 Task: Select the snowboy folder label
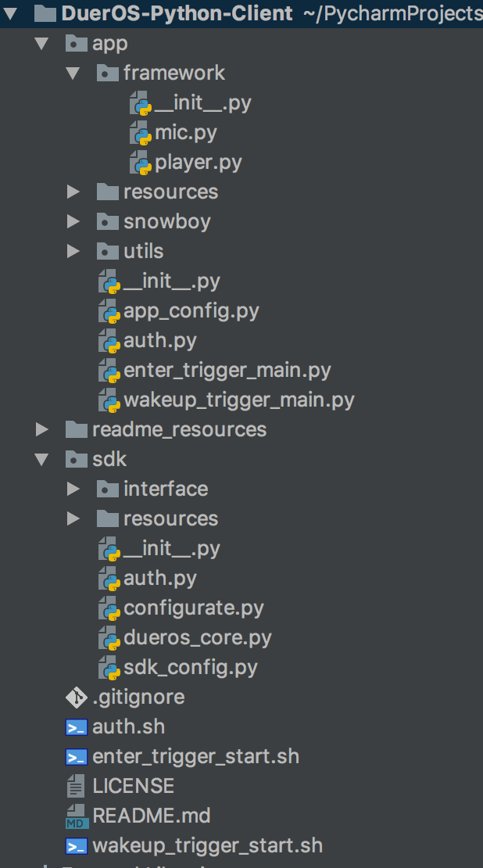tap(167, 221)
